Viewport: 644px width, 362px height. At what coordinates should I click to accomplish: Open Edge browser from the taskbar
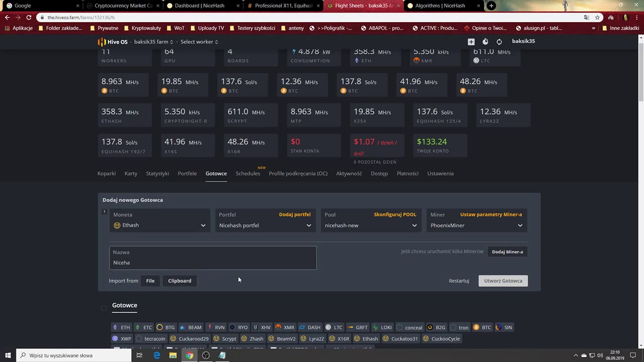coord(156,355)
